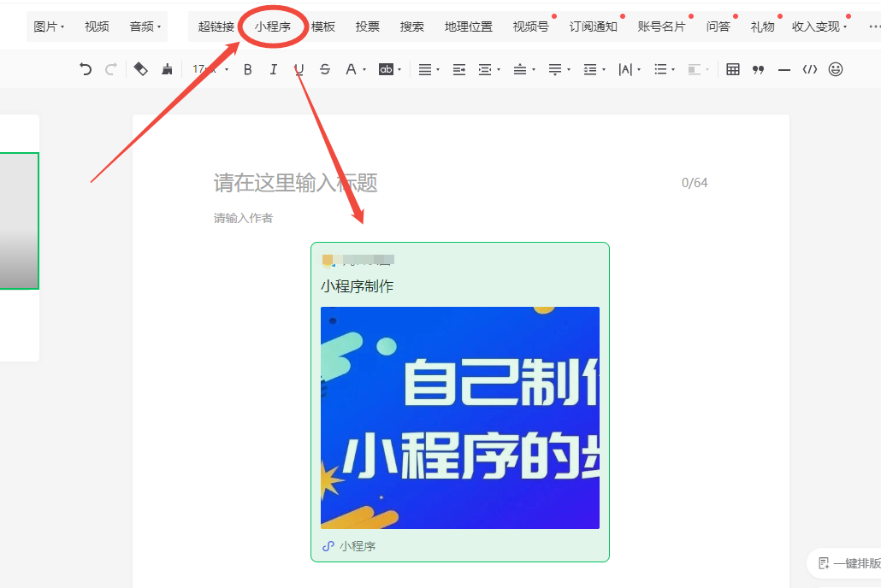Image resolution: width=881 pixels, height=588 pixels.
Task: Click the first-line indent icon
Action: pos(459,69)
